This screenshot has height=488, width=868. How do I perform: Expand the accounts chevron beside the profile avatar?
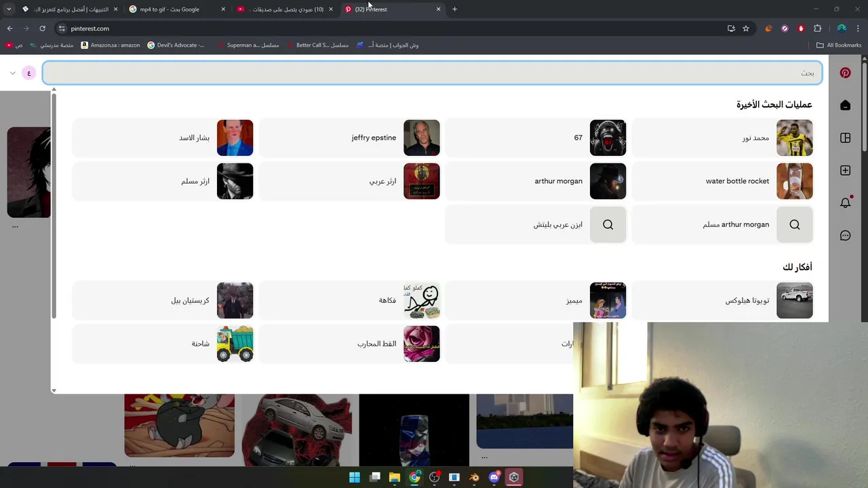click(x=12, y=73)
